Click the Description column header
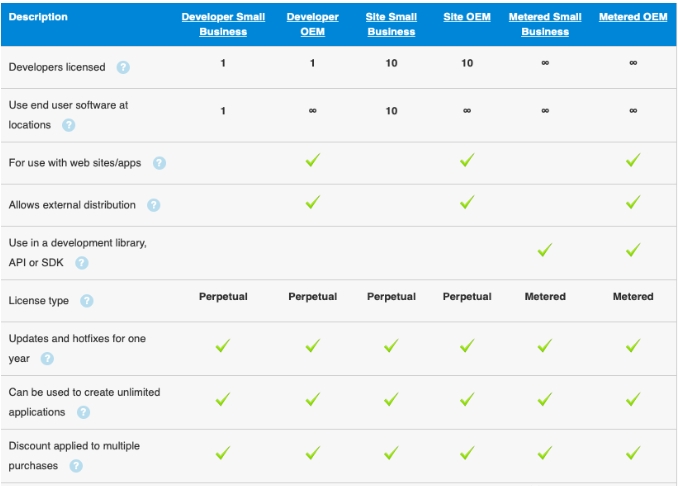678x486 pixels. pos(39,17)
